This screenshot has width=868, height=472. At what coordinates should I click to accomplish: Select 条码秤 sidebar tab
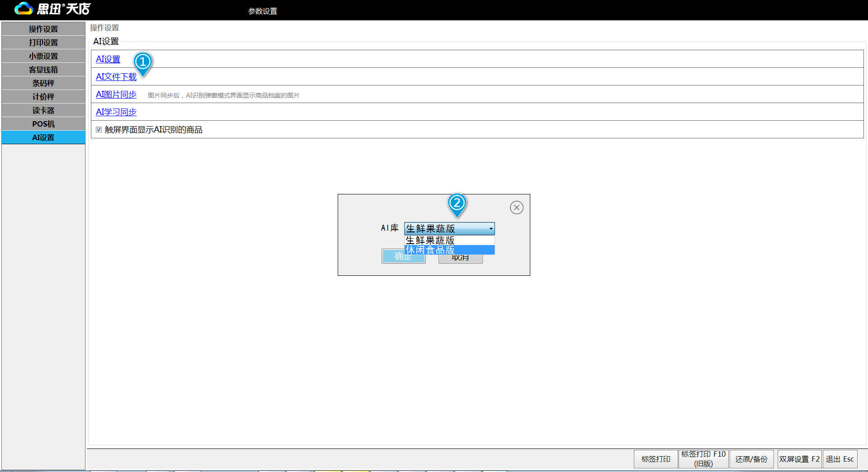click(43, 83)
